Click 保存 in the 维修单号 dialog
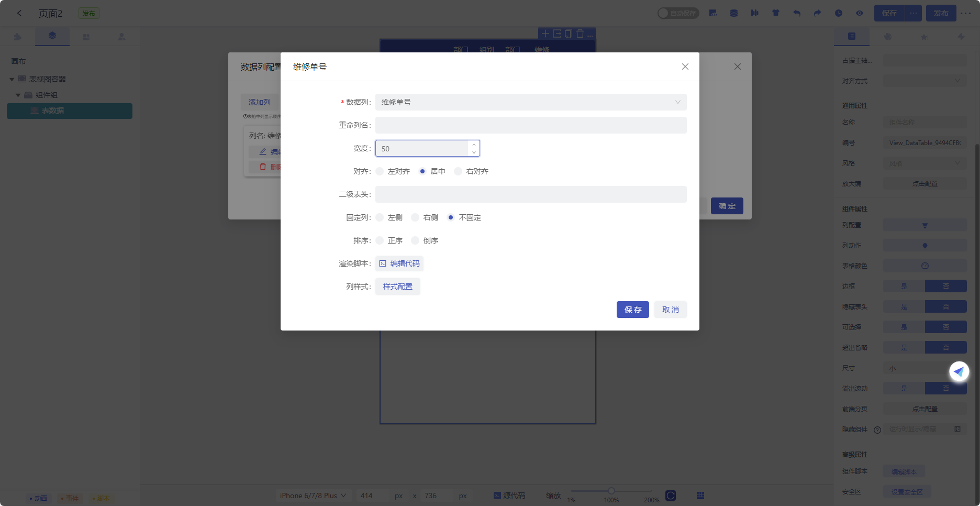Screen dimensions: 980x506 pyautogui.click(x=633, y=310)
